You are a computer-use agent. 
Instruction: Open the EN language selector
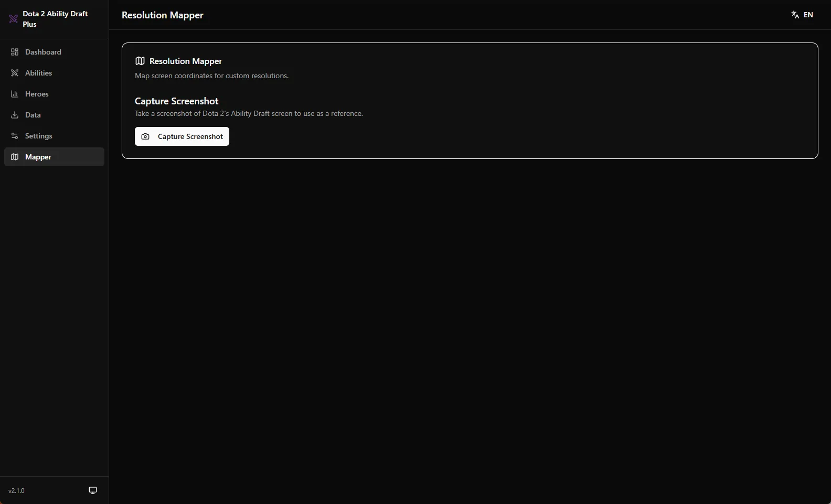point(802,15)
